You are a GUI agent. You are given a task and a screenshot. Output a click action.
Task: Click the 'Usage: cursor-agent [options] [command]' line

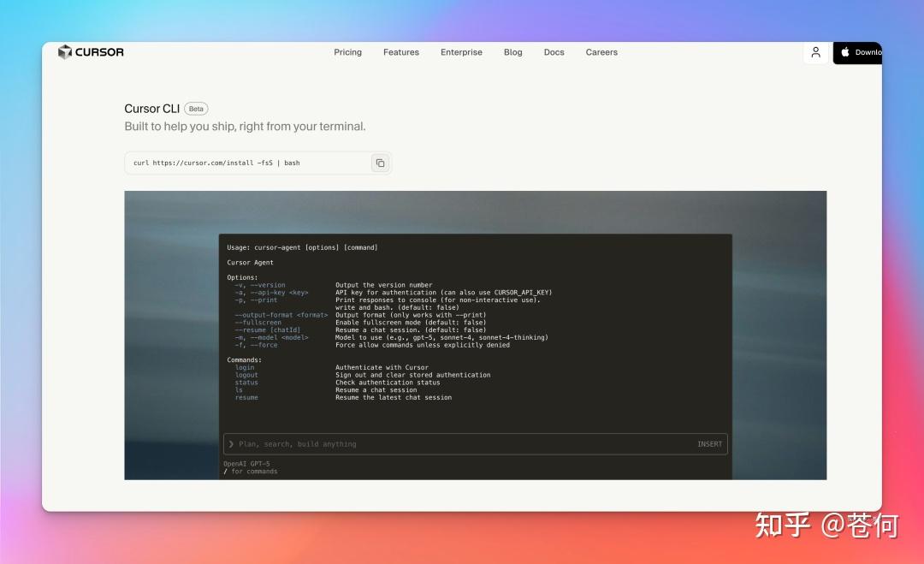302,247
